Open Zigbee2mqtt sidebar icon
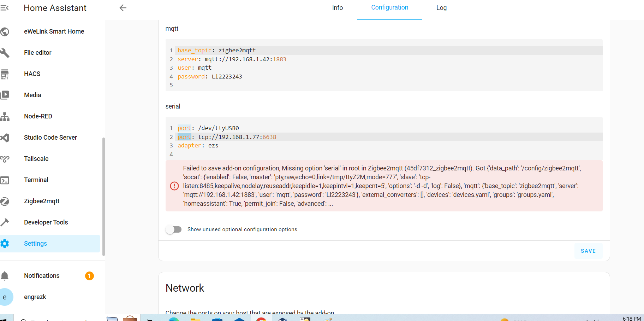The width and height of the screenshot is (644, 321). 5,202
